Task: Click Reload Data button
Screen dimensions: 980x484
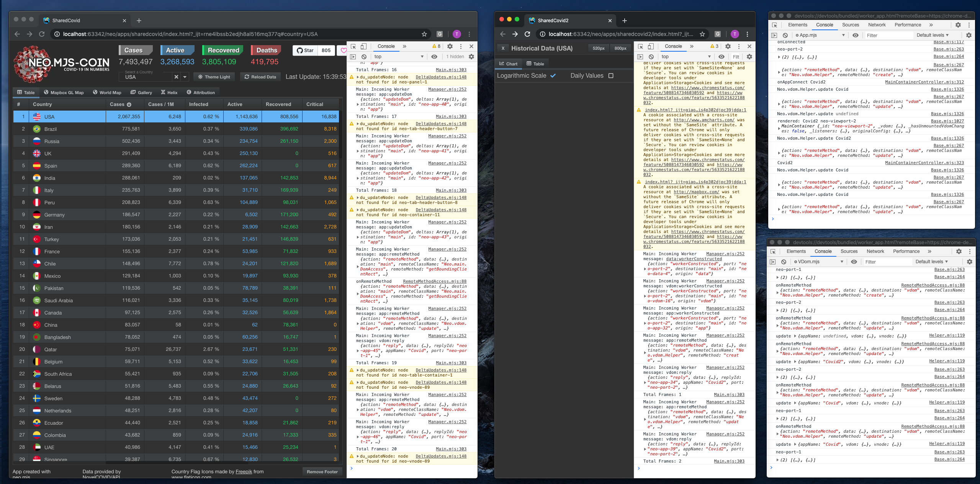Action: tap(260, 77)
